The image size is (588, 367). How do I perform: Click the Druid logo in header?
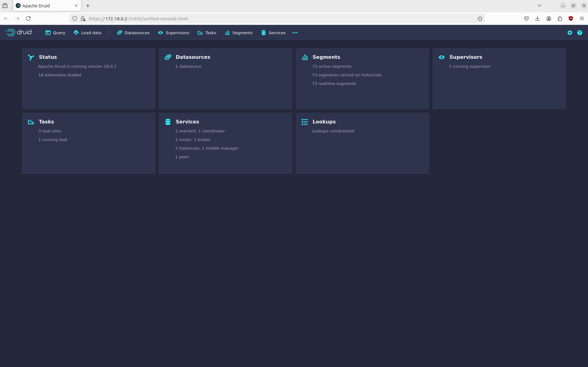click(18, 32)
